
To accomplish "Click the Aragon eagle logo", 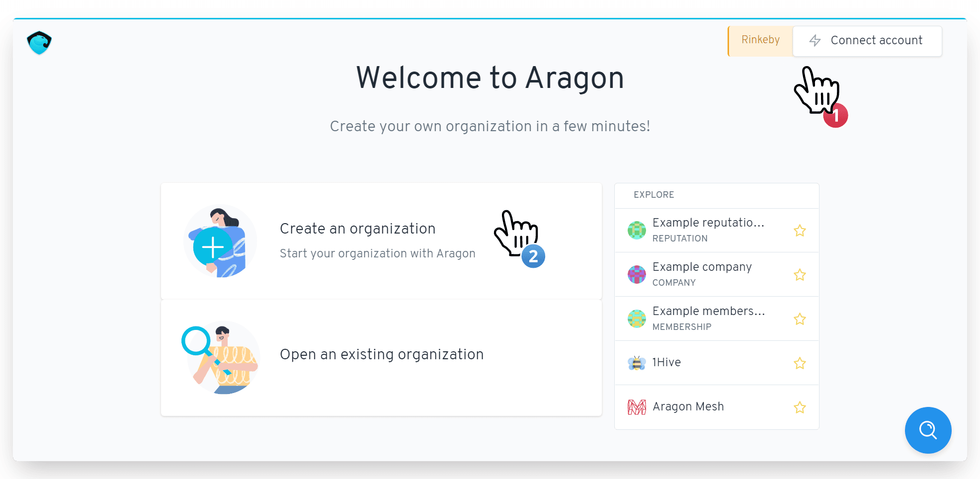I will 39,43.
